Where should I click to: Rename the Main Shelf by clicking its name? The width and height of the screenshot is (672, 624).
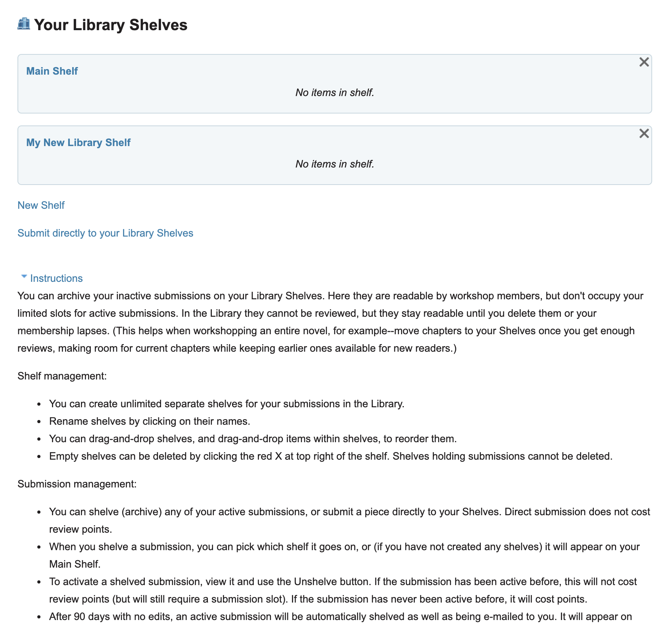click(52, 71)
